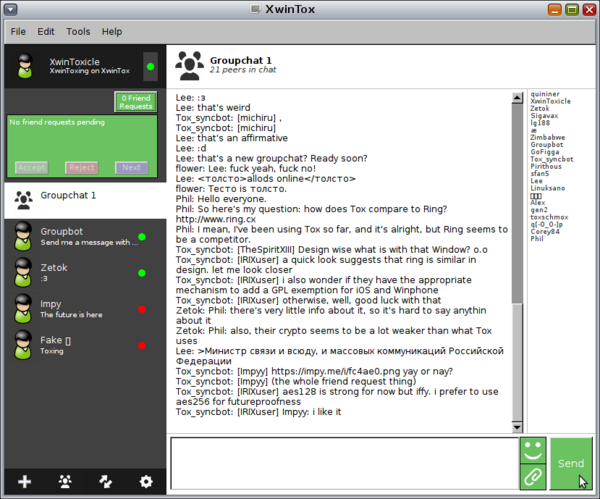Click peer 'Zimbabwe' in peer list
600x499 pixels.
[x=548, y=137]
